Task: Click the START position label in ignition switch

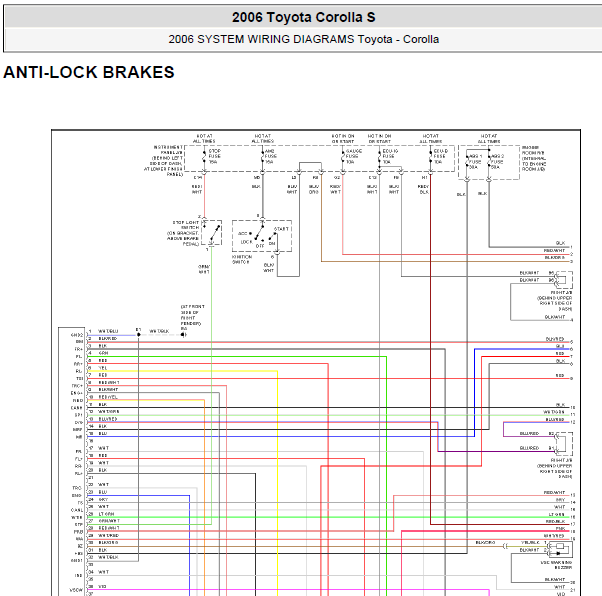Action: pos(281,229)
